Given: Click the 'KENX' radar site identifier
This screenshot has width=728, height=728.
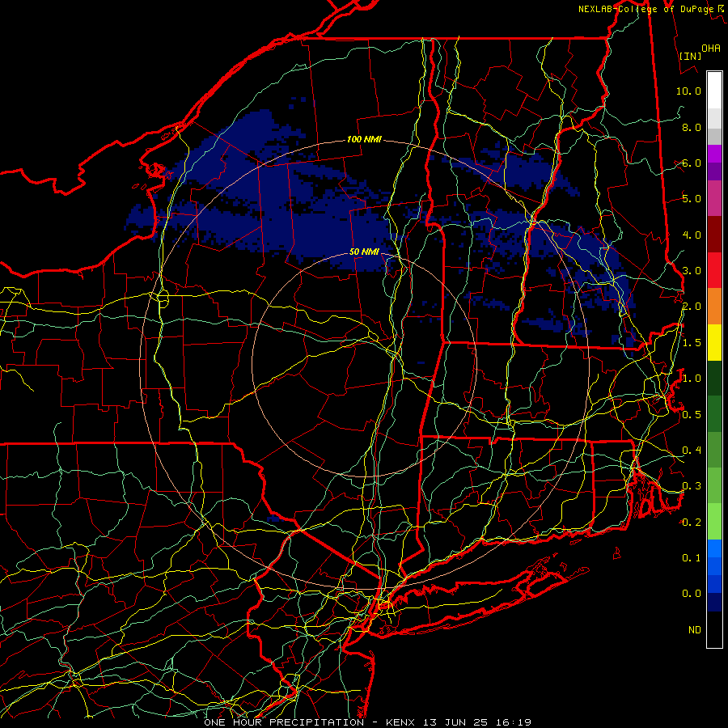Looking at the screenshot, I should tap(402, 722).
